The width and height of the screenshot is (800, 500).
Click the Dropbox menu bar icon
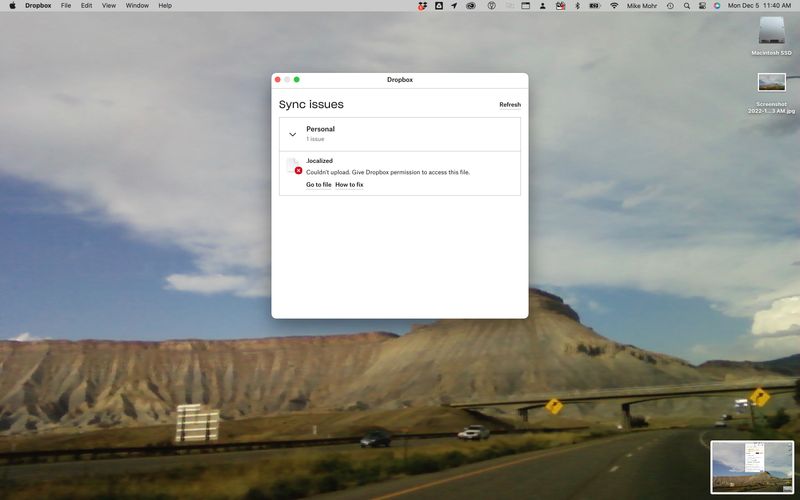coord(422,6)
